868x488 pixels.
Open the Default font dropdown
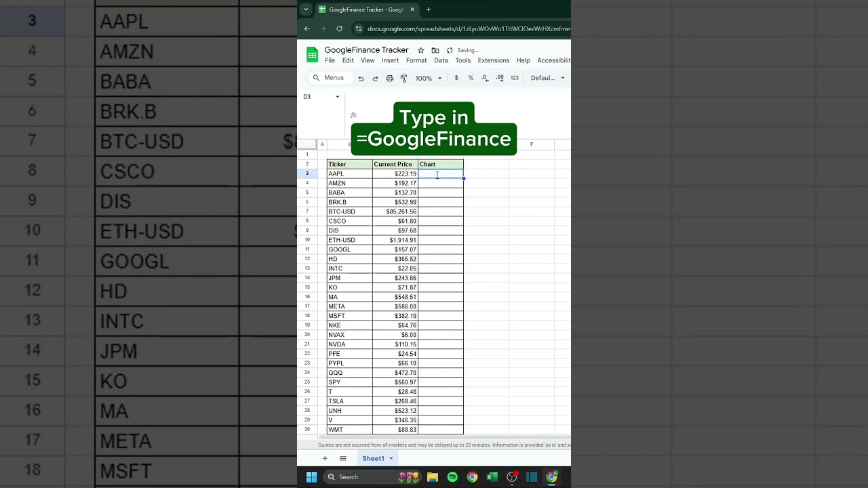tap(547, 78)
